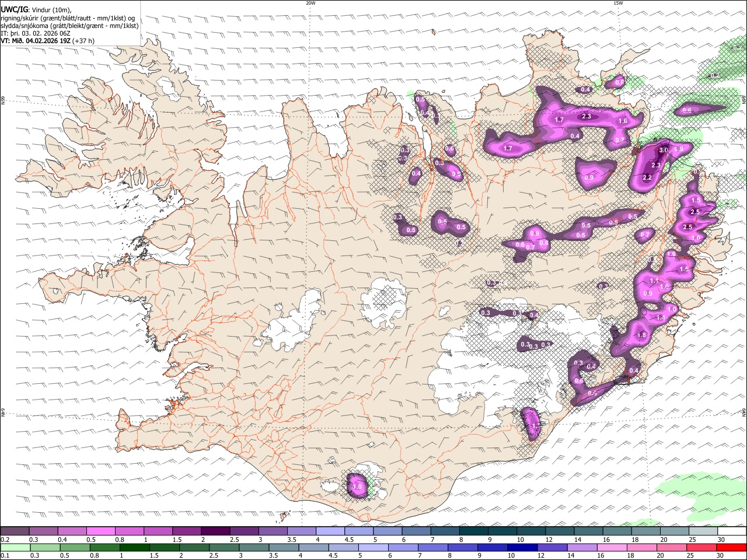This screenshot has height=560, width=747.
Task: Select the light lavender swatch at 4 in upper legend
Action: pos(330,531)
